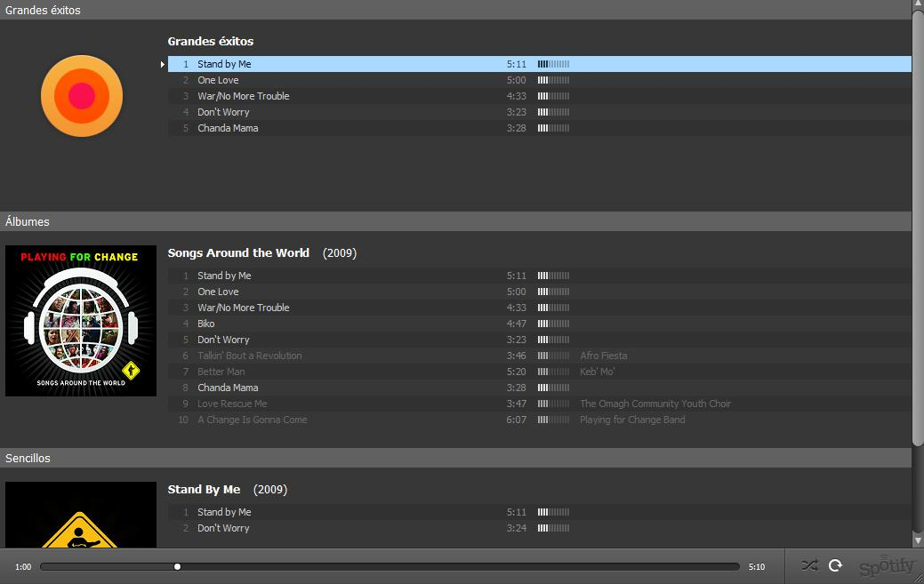
Task: Select War/No More Trouble in Grandes éxitos
Action: pos(539,96)
